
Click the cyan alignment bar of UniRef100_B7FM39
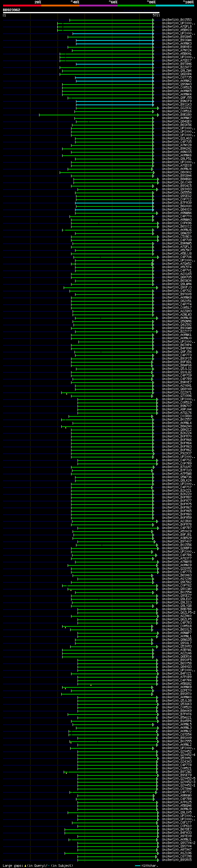click(x=115, y=203)
